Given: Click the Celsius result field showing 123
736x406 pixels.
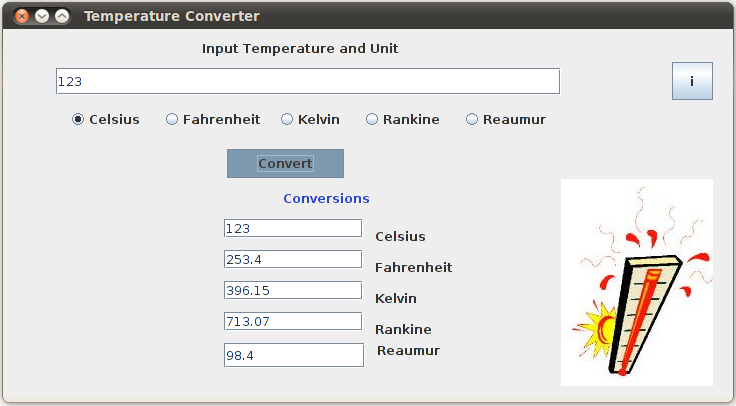Looking at the screenshot, I should pyautogui.click(x=293, y=228).
